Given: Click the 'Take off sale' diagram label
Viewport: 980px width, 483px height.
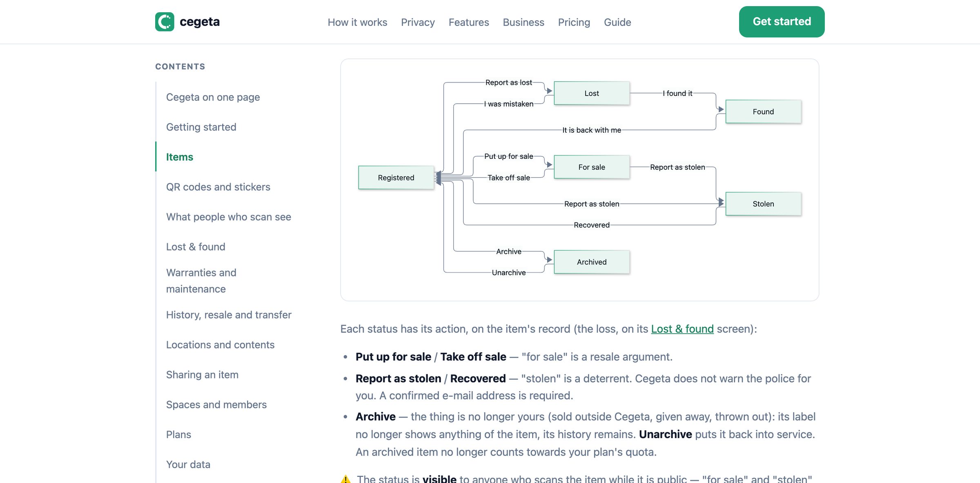Looking at the screenshot, I should point(509,178).
